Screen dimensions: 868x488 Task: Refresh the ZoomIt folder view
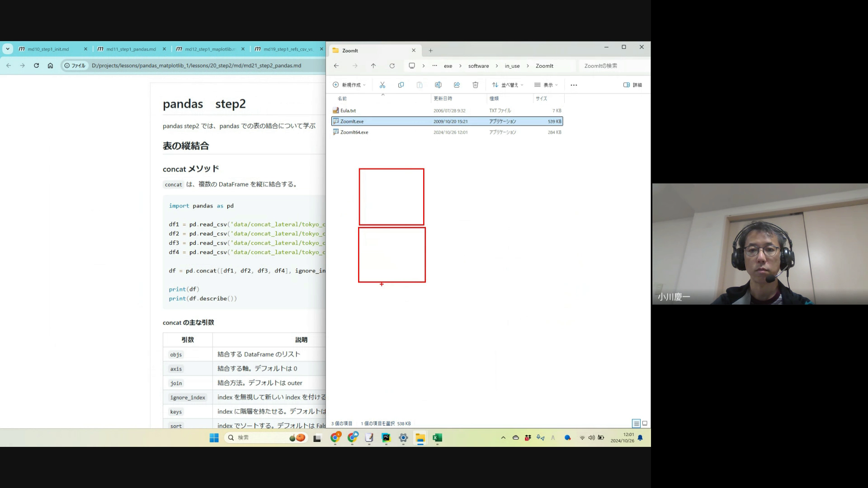392,66
